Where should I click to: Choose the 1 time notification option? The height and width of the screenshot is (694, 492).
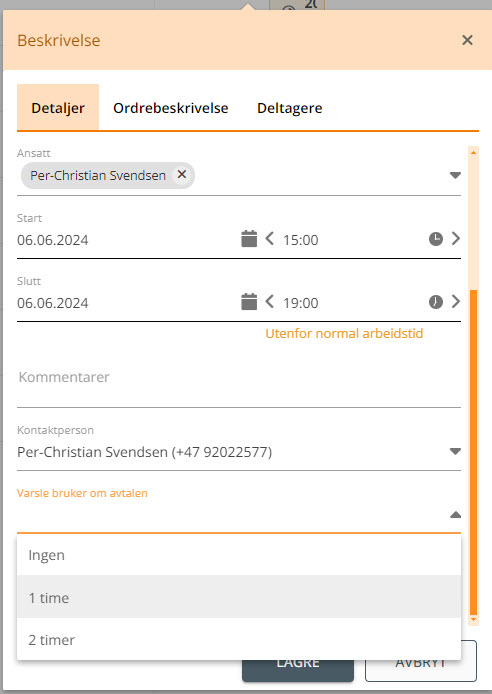pos(239,597)
